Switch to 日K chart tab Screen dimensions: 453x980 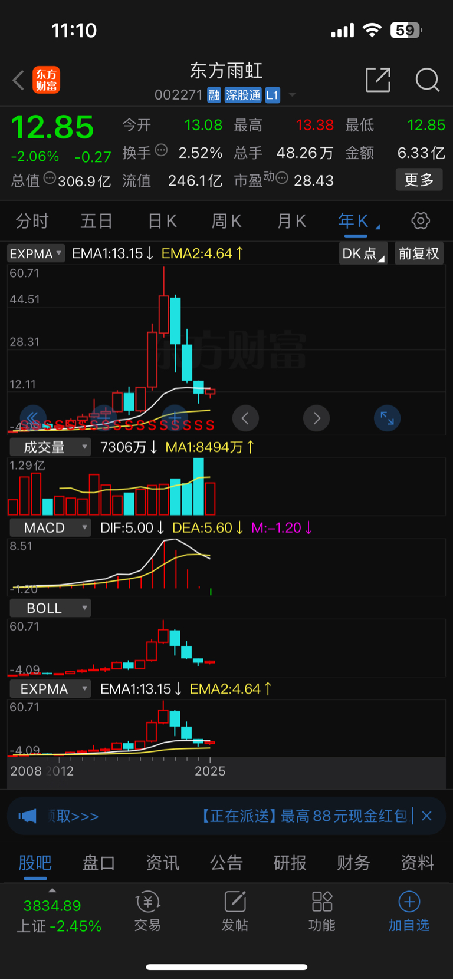[x=162, y=222]
